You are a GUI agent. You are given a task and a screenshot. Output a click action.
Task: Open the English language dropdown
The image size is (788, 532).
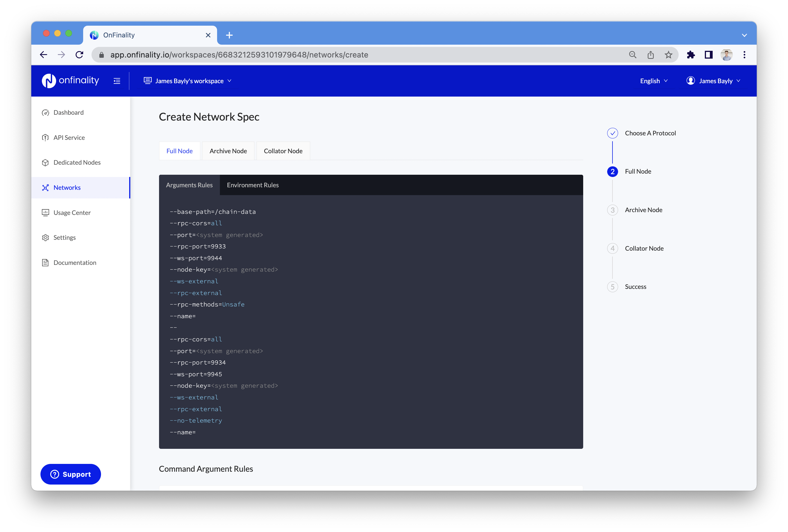click(654, 81)
